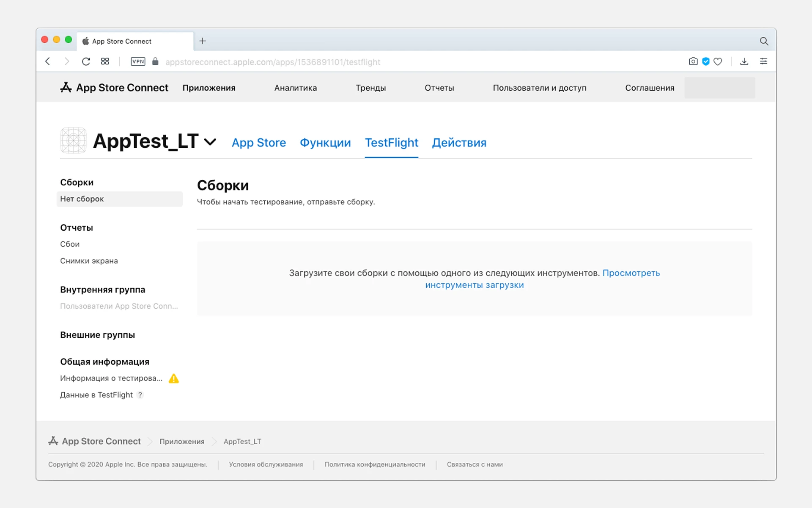812x508 pixels.
Task: Click the browser reload icon
Action: [86, 61]
